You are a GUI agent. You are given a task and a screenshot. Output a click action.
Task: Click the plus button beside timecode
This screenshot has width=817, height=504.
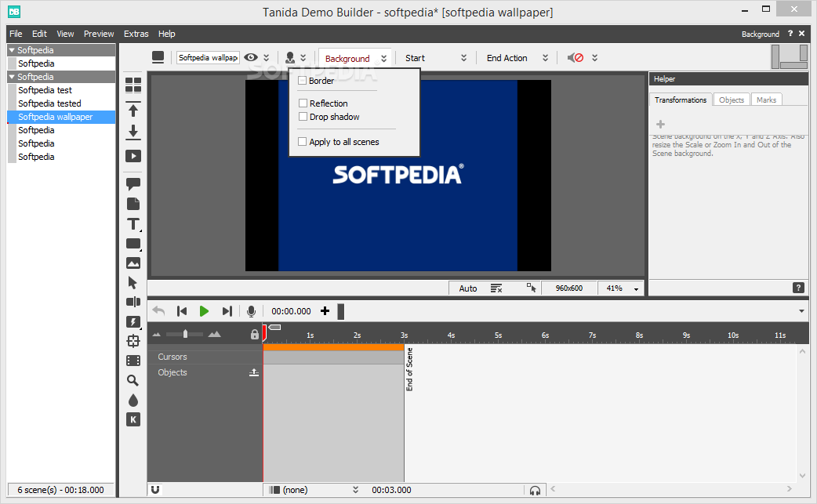coord(325,311)
